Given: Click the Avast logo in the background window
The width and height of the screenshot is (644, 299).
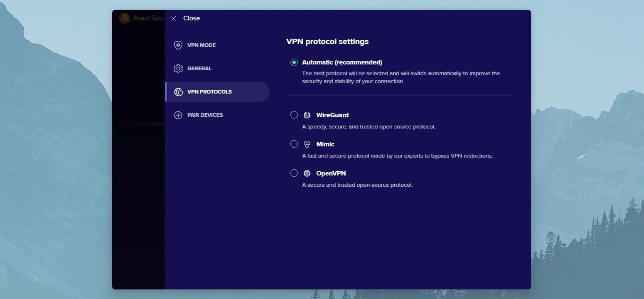Looking at the screenshot, I should [125, 18].
